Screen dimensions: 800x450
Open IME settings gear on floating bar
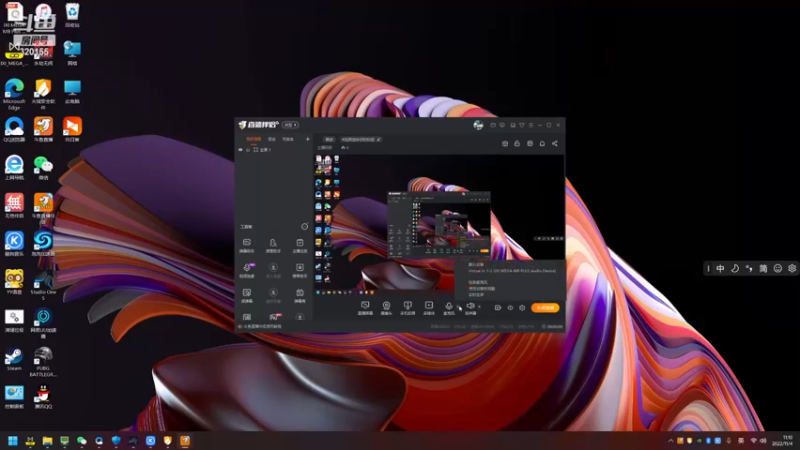click(x=792, y=268)
